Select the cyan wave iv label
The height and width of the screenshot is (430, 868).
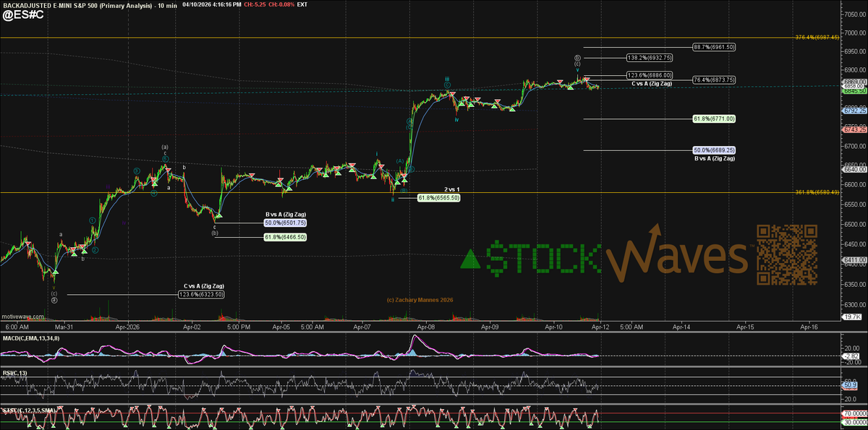coord(456,119)
